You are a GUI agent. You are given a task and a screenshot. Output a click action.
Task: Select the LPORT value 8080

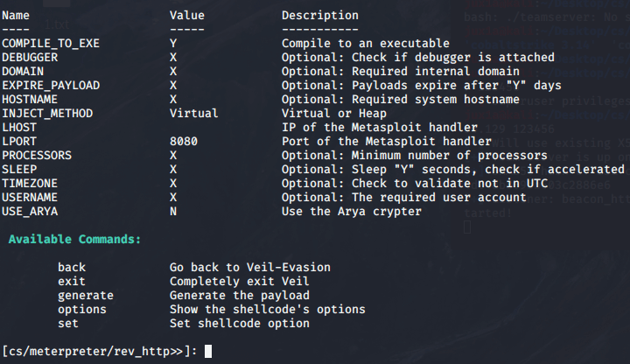pos(184,142)
